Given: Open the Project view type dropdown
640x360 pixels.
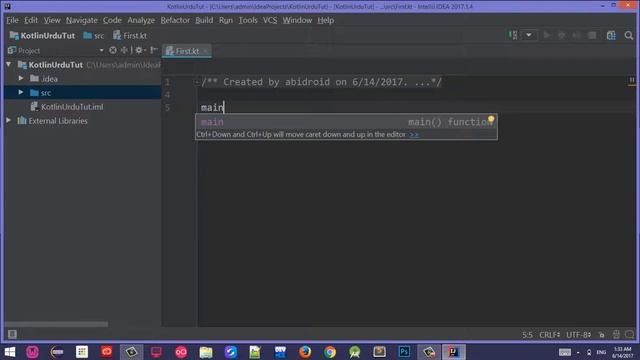Looking at the screenshot, I should (101, 50).
